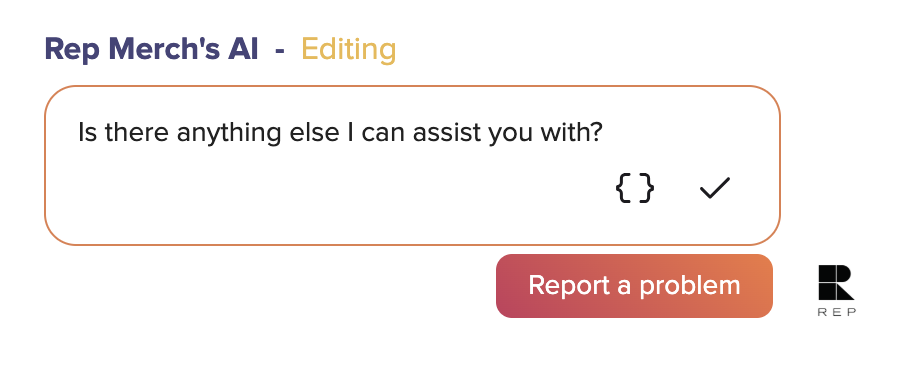The height and width of the screenshot is (370, 908).
Task: Click the small REP wordmark under the logo
Action: coord(837,312)
